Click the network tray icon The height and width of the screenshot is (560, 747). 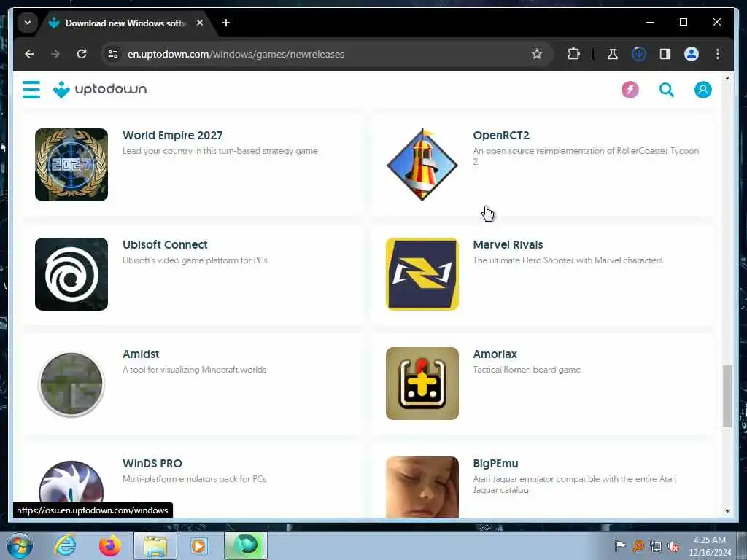click(656, 546)
